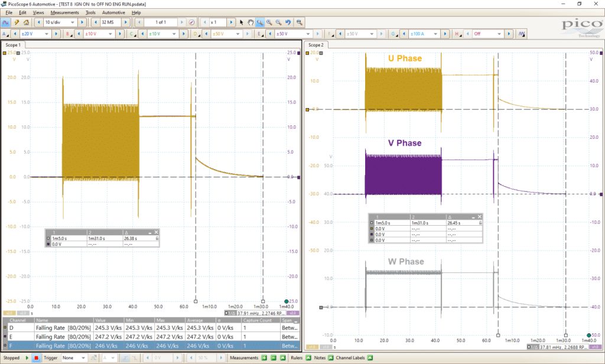Open Channel A options button
Image resolution: width=605 pixels, height=364 pixels.
coord(5,34)
